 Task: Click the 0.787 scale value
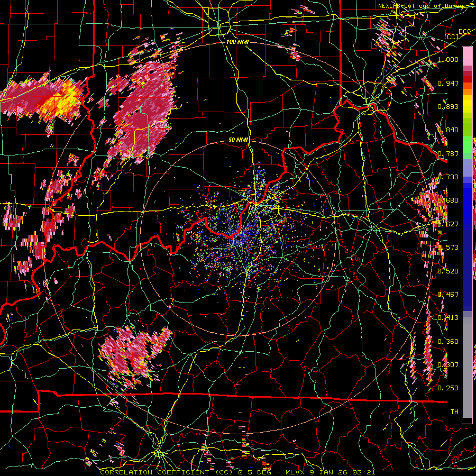[448, 153]
